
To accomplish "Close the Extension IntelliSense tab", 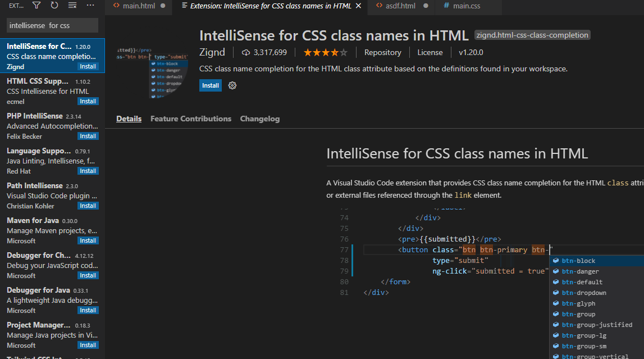I will pyautogui.click(x=359, y=6).
